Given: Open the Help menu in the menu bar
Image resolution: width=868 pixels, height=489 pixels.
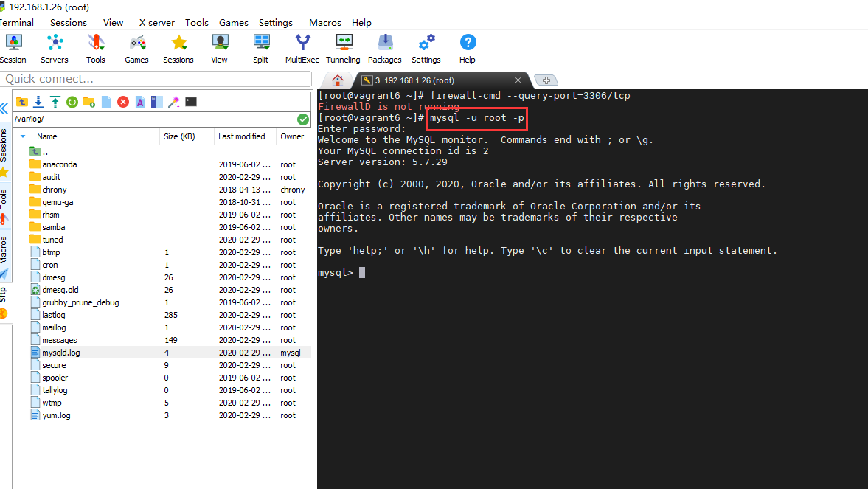Looking at the screenshot, I should 361,23.
